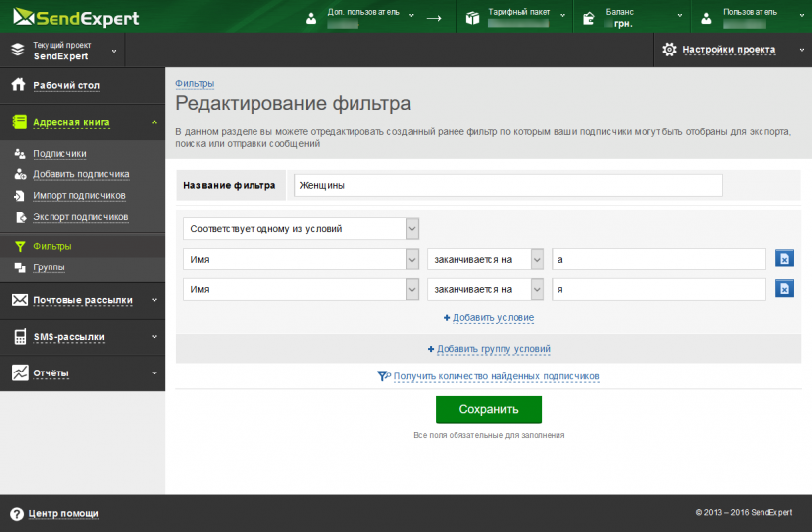Collapse the Адресная книга section
Image resolution: width=812 pixels, height=532 pixels.
(x=154, y=122)
